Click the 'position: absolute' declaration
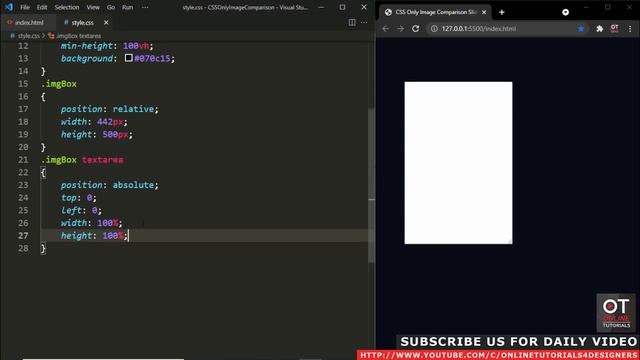640x360 pixels. click(x=109, y=185)
